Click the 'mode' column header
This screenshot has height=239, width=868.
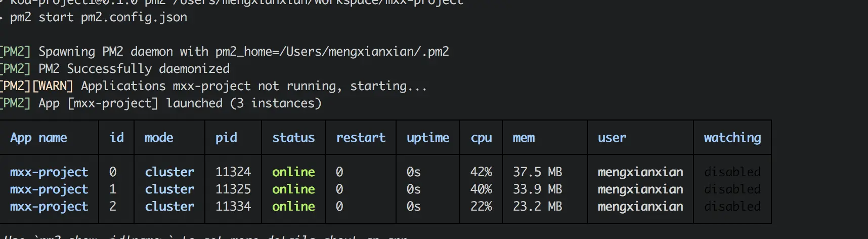tap(159, 138)
